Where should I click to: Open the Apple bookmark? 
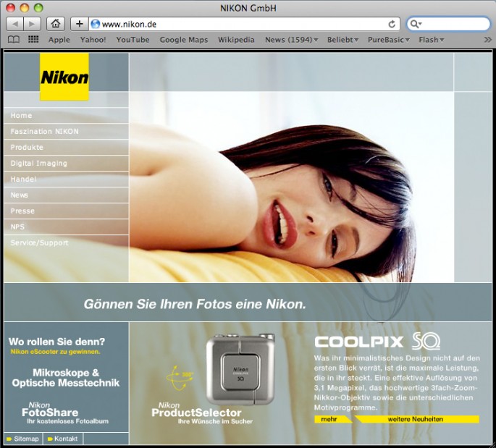click(59, 40)
